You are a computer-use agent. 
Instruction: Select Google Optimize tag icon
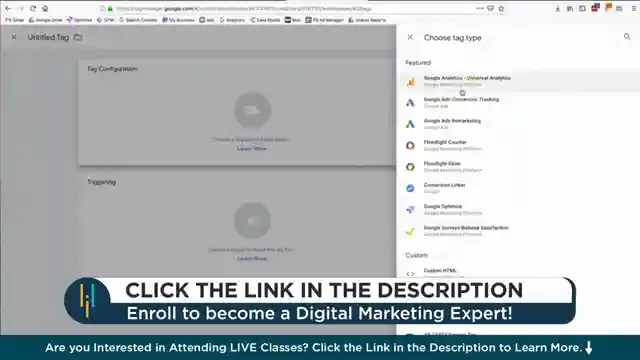coord(410,209)
